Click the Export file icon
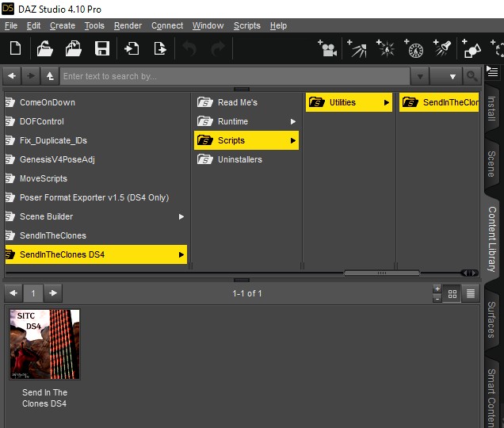Viewport: 504px width, 428px height. [160, 48]
